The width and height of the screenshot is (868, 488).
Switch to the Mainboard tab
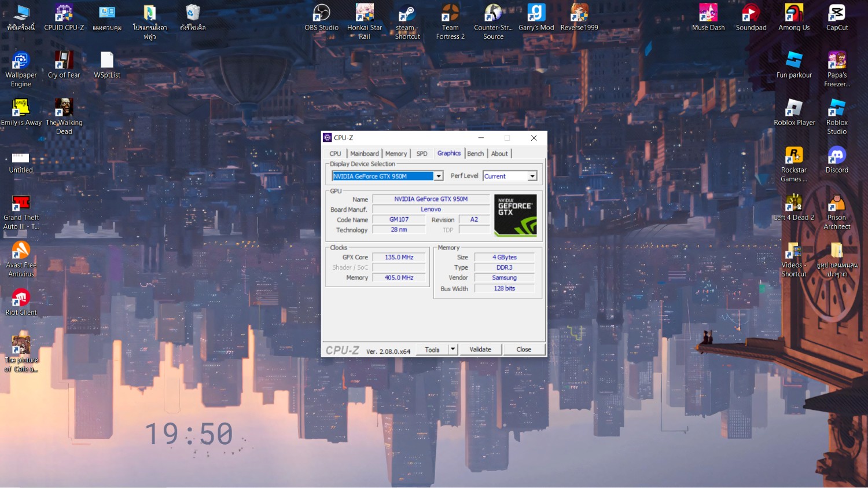pyautogui.click(x=365, y=153)
